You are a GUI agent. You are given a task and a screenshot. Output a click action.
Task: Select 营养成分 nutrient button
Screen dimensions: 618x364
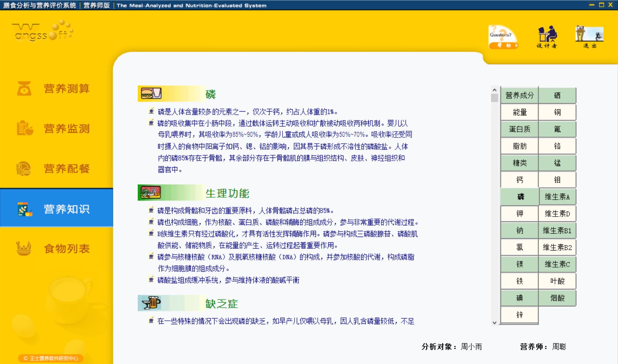tap(519, 95)
